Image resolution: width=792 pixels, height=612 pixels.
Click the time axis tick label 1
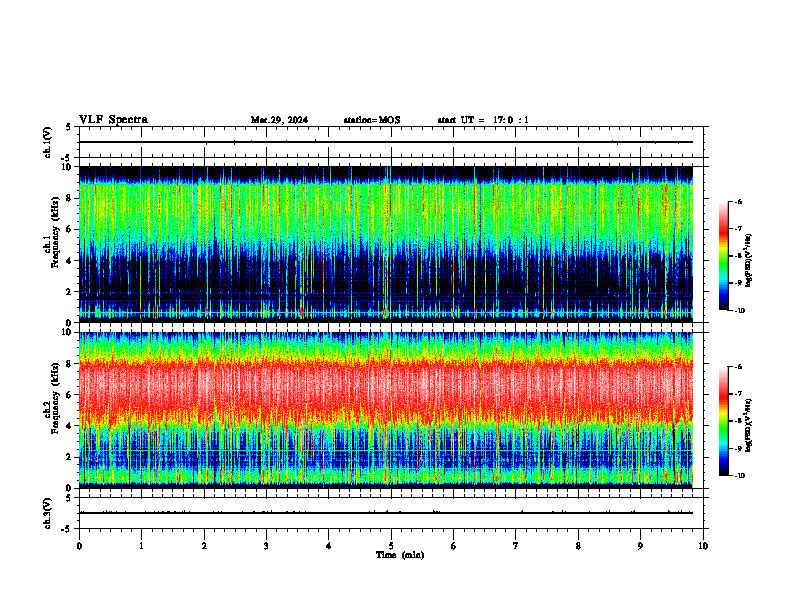pos(141,546)
